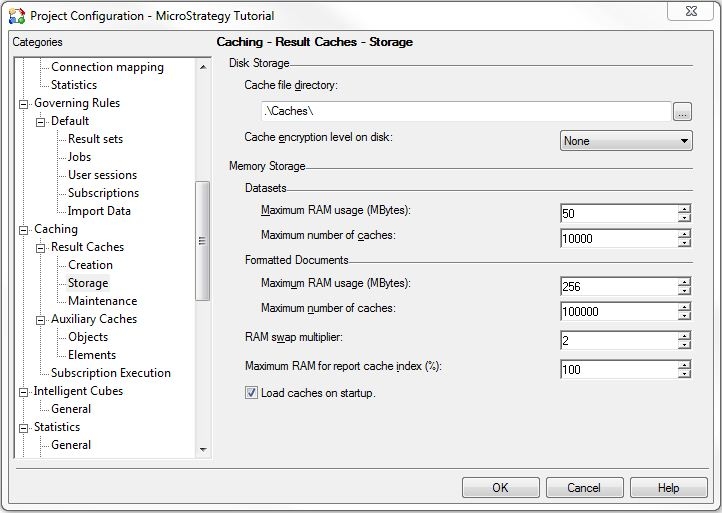The image size is (722, 513).
Task: Select Result sets category
Action: pyautogui.click(x=95, y=139)
